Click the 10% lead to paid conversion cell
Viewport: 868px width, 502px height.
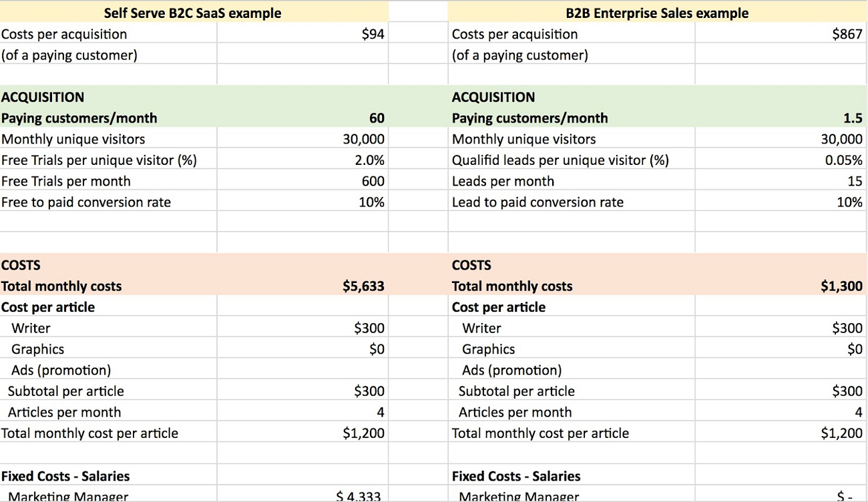tap(847, 202)
